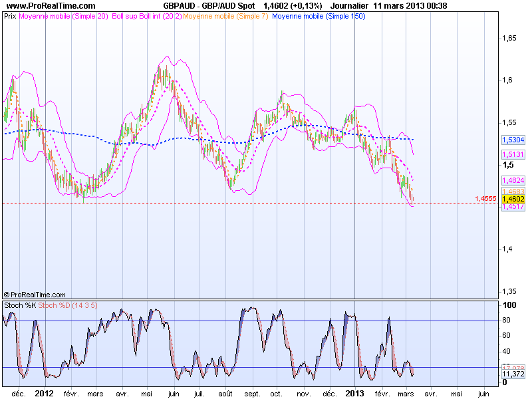
Task: Click the Journalier timeframe label
Action: pyautogui.click(x=348, y=6)
